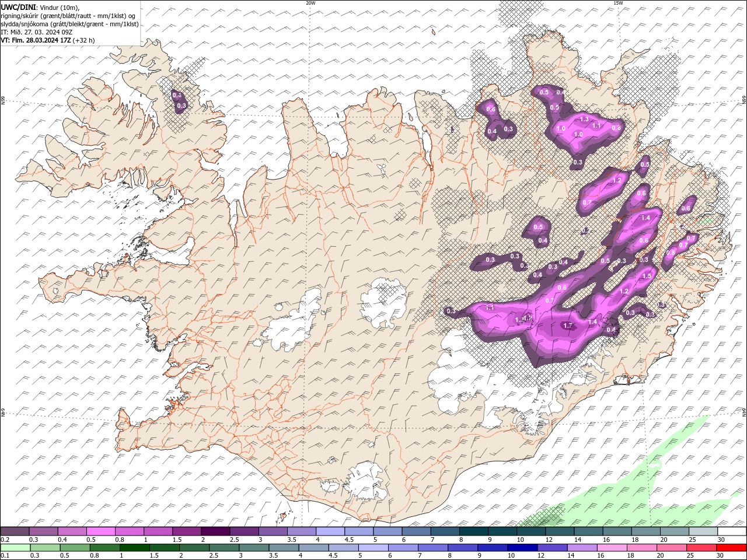Click the '30' label on the purple snow scale

coord(721,540)
